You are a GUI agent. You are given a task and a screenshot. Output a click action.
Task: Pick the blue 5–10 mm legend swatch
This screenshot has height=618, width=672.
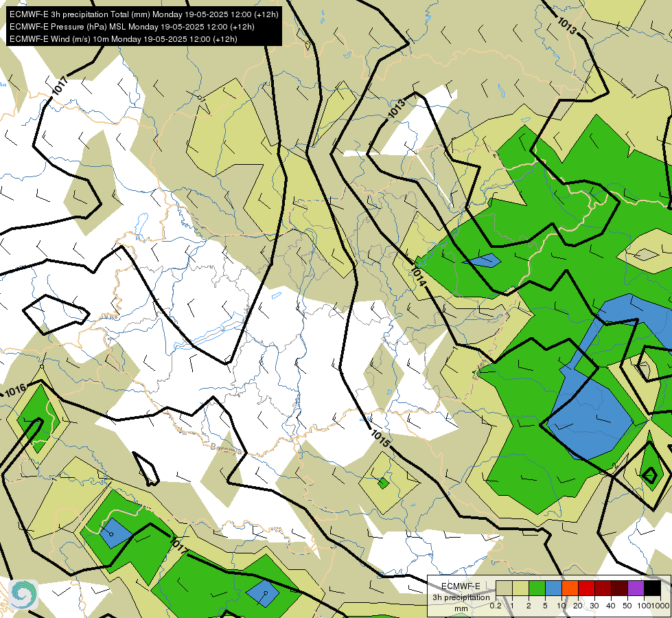pyautogui.click(x=553, y=588)
